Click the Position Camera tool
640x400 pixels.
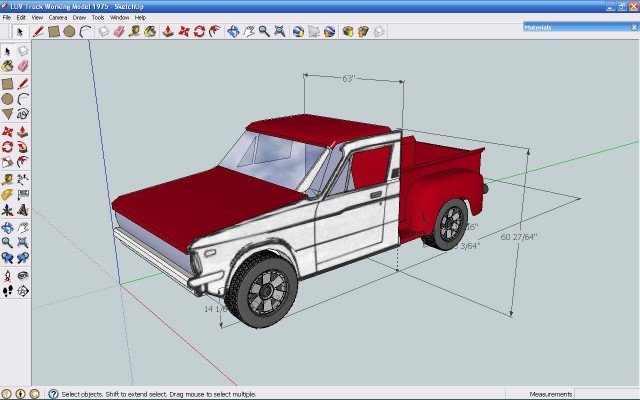(8, 275)
